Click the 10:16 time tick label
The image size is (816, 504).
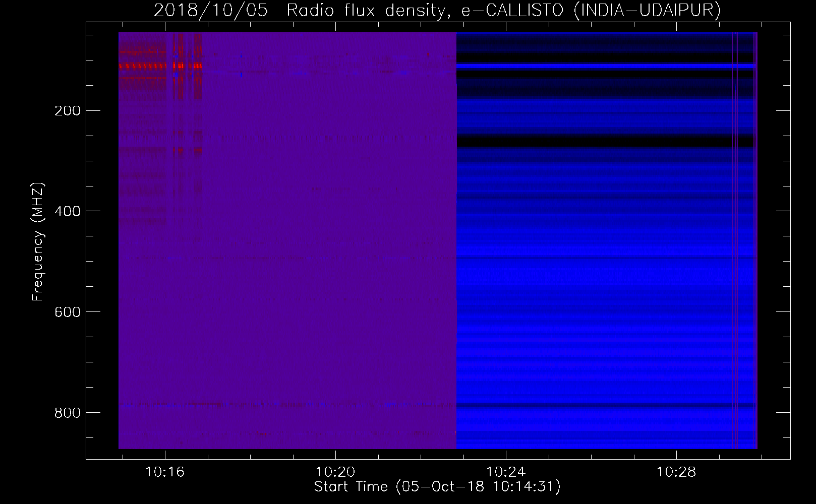[165, 472]
